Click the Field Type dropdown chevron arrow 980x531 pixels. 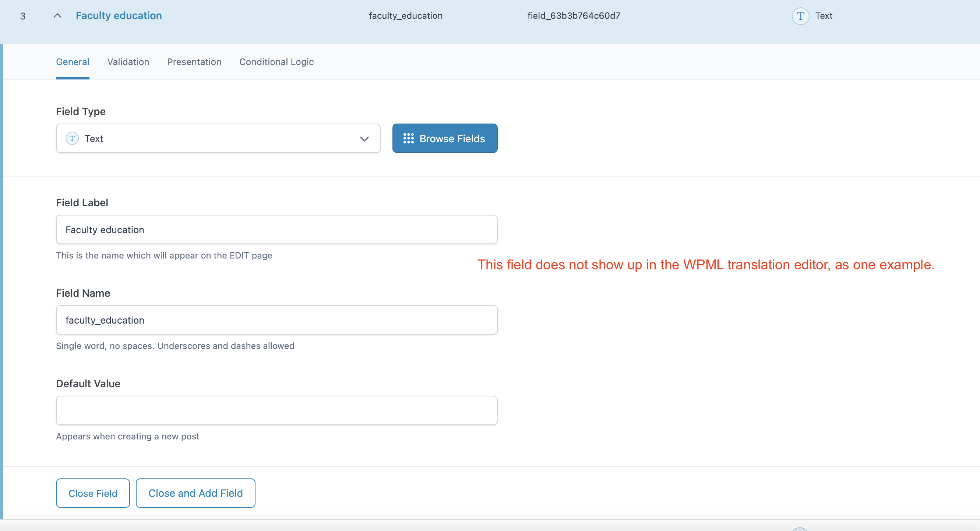coord(364,139)
